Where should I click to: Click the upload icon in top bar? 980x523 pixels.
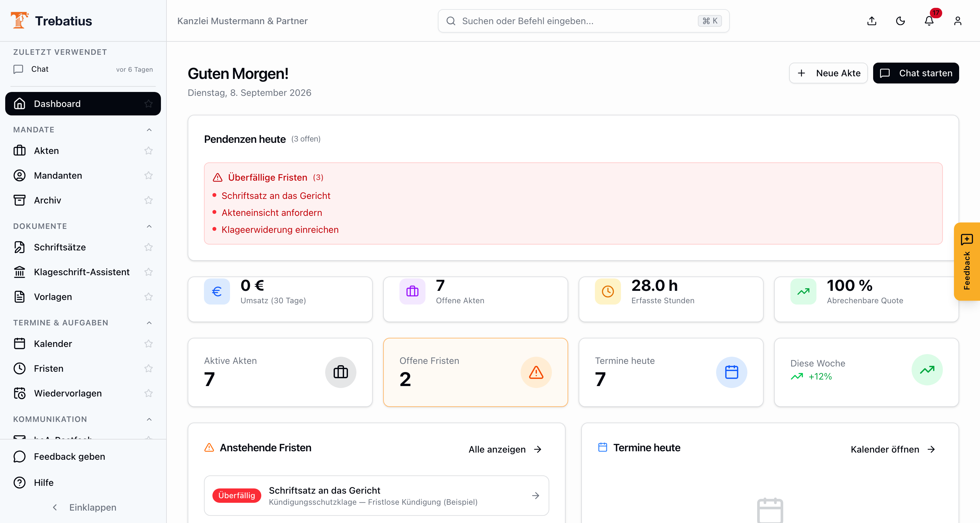(x=872, y=21)
